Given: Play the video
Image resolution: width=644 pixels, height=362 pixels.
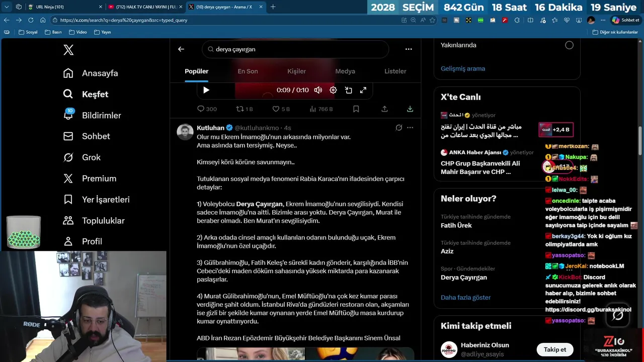Looking at the screenshot, I should pyautogui.click(x=206, y=90).
